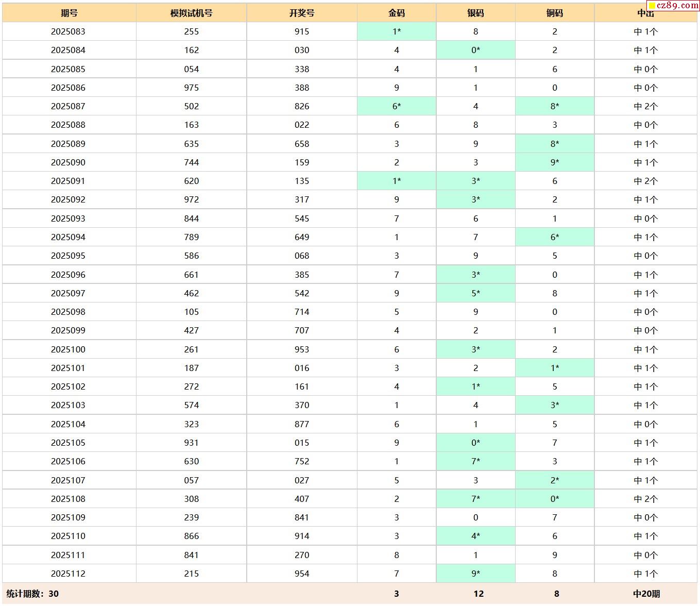Screen dimensions: 700x606
Task: Select issue number 2025098
Action: pyautogui.click(x=68, y=312)
